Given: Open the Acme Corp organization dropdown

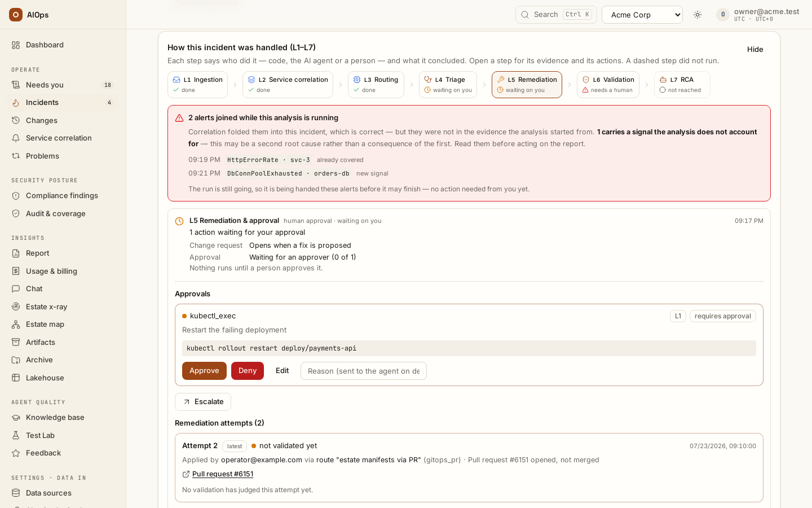Looking at the screenshot, I should coord(642,15).
